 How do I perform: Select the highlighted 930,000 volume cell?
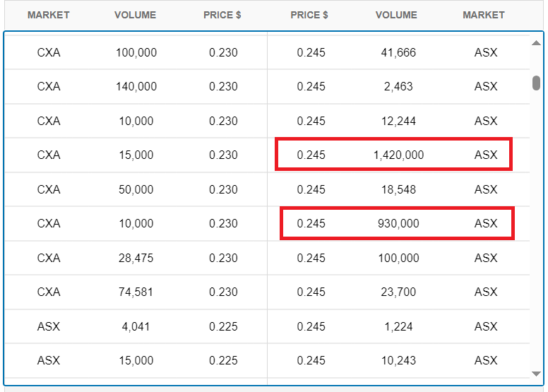coord(398,223)
